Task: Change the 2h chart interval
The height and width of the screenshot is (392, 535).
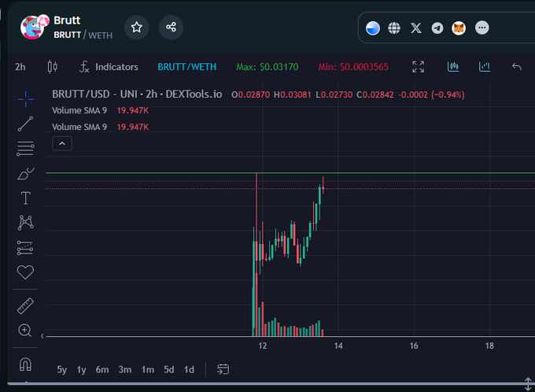Action: tap(20, 67)
